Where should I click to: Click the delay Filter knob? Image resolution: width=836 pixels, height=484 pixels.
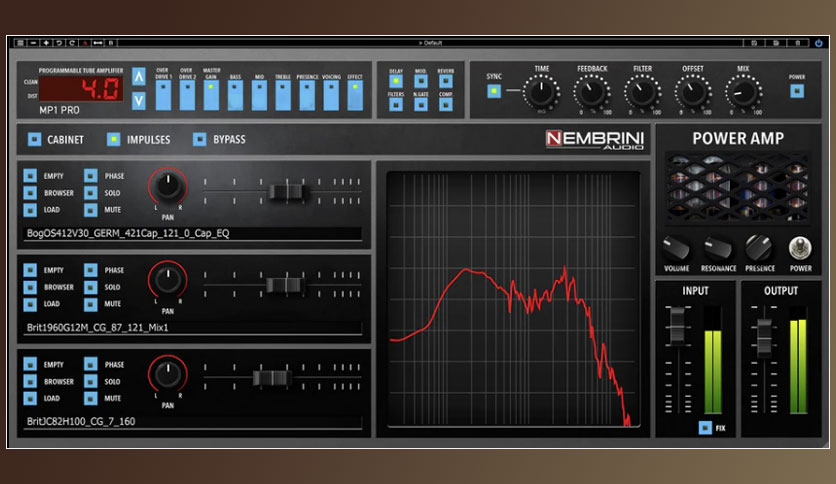[642, 92]
